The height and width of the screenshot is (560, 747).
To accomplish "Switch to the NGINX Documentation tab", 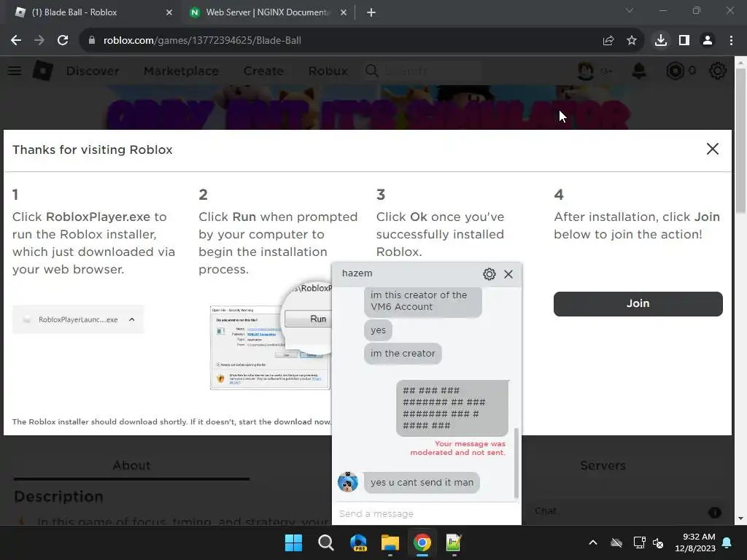I will coord(268,12).
